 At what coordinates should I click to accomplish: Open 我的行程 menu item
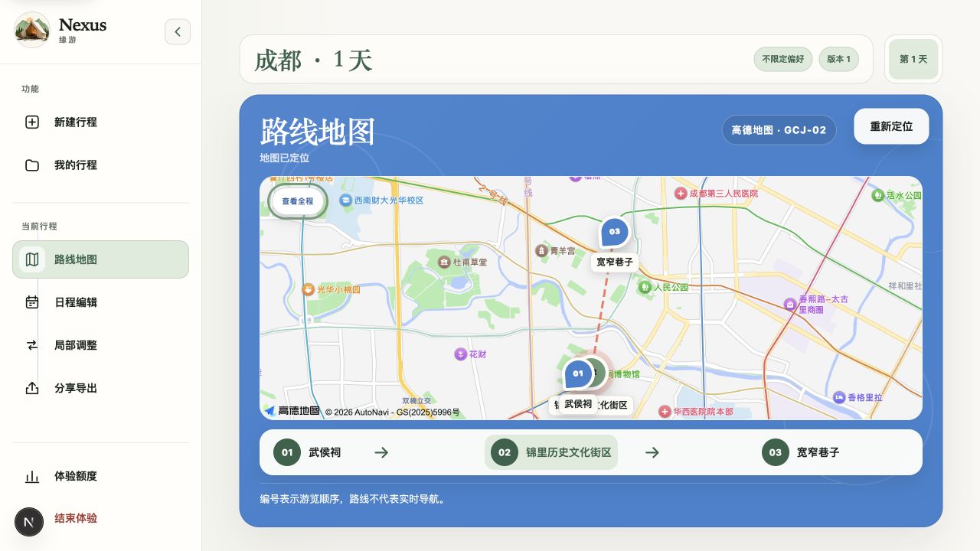pyautogui.click(x=100, y=165)
